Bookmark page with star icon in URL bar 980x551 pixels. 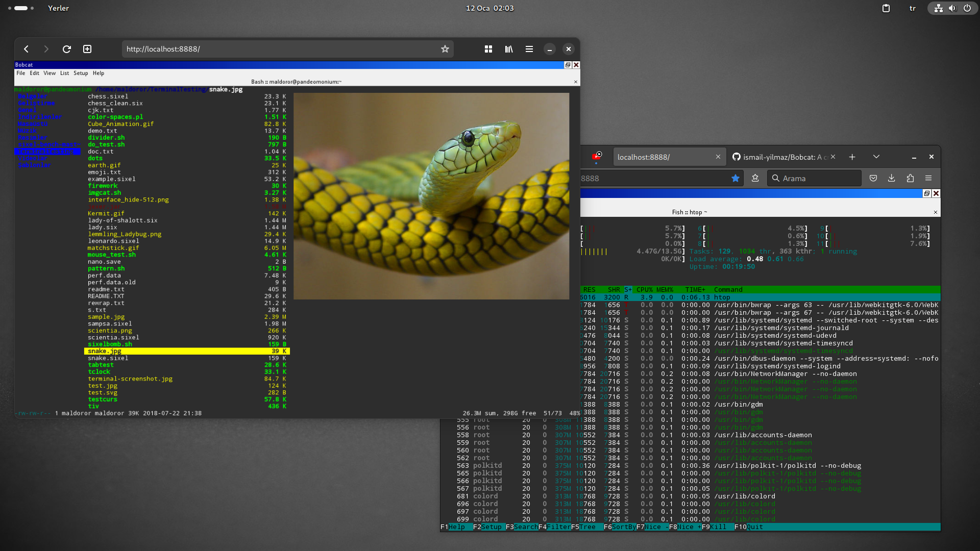point(445,49)
